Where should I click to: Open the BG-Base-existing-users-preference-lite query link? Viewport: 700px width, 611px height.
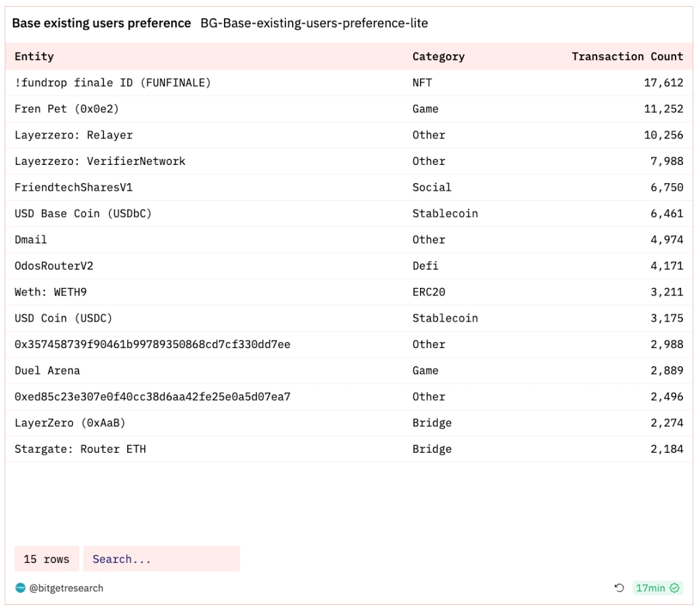coord(314,23)
